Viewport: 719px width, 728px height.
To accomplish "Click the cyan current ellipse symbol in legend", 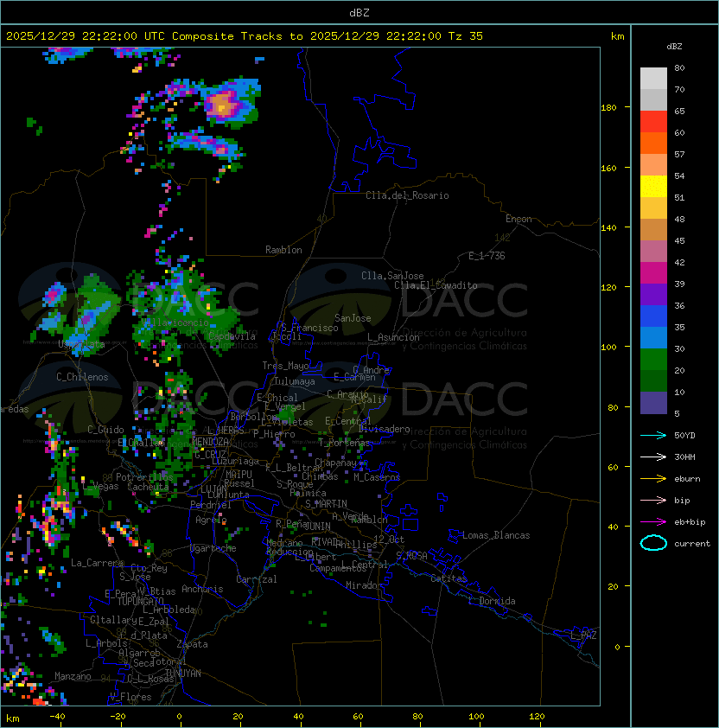I will [x=653, y=543].
